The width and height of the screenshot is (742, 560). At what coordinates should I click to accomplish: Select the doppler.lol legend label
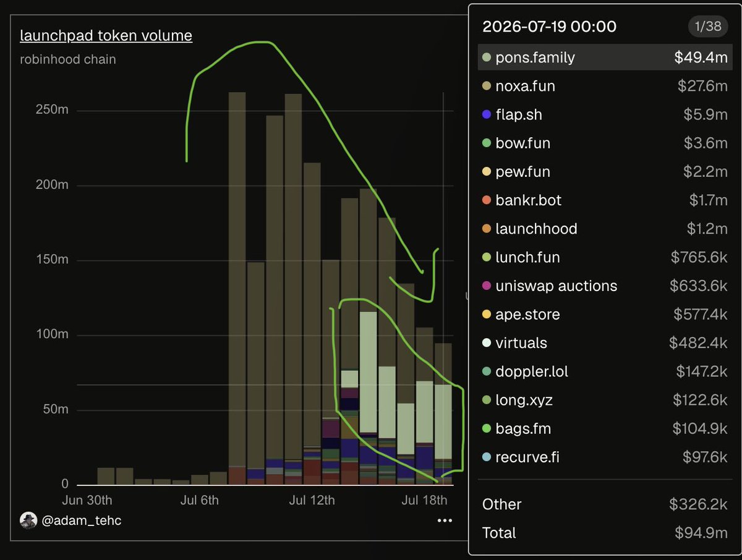pyautogui.click(x=532, y=371)
